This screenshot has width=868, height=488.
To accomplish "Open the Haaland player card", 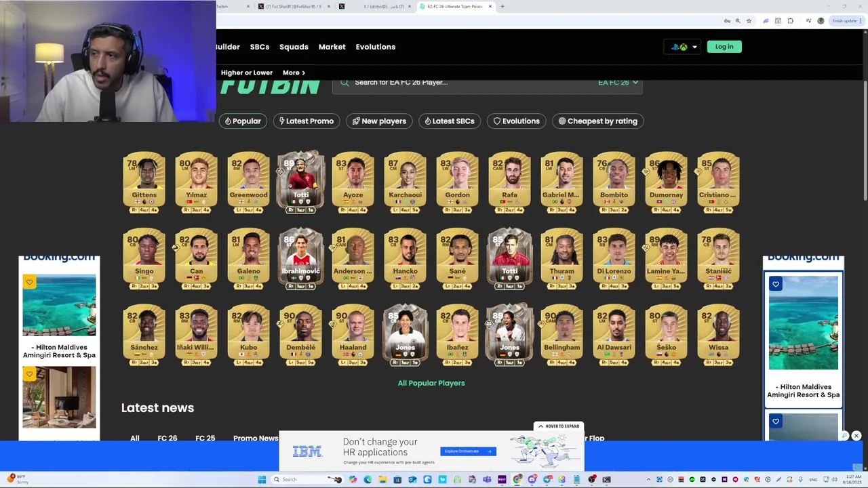I will pyautogui.click(x=353, y=336).
